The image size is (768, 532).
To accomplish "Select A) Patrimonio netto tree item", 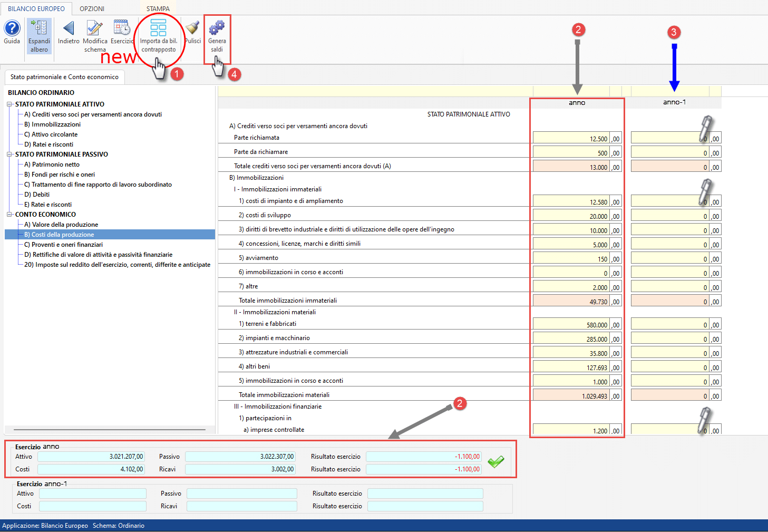I will [52, 165].
